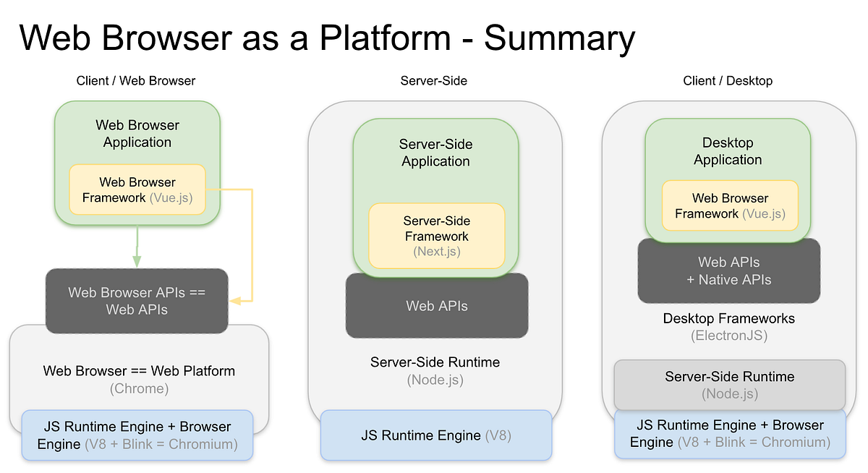Switch to the Client / Web Browser column header
The height and width of the screenshot is (473, 868).
tap(135, 80)
